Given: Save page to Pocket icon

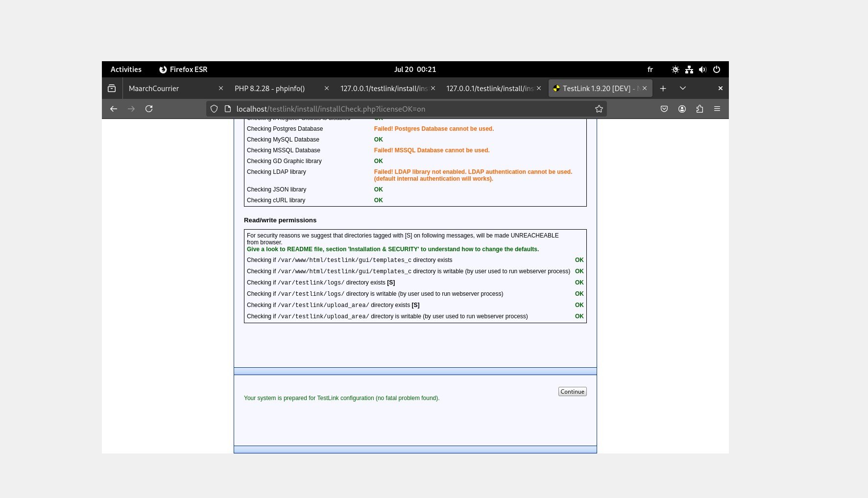Looking at the screenshot, I should point(664,109).
